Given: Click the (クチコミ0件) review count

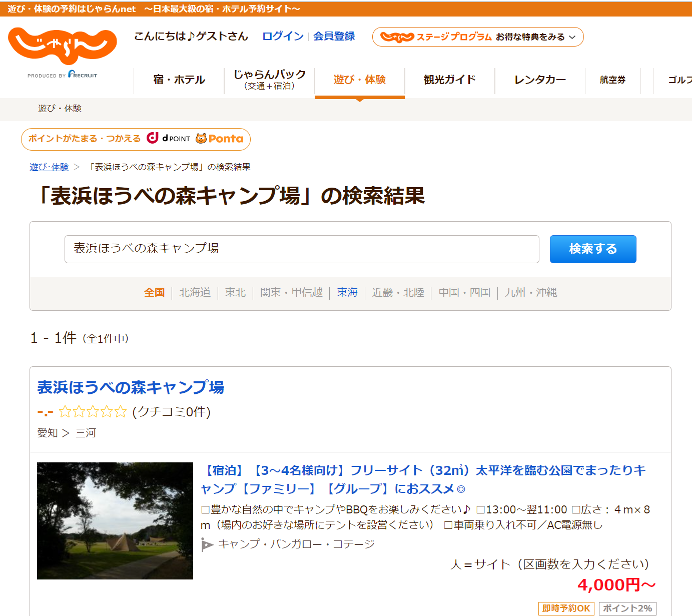Looking at the screenshot, I should coord(171,412).
